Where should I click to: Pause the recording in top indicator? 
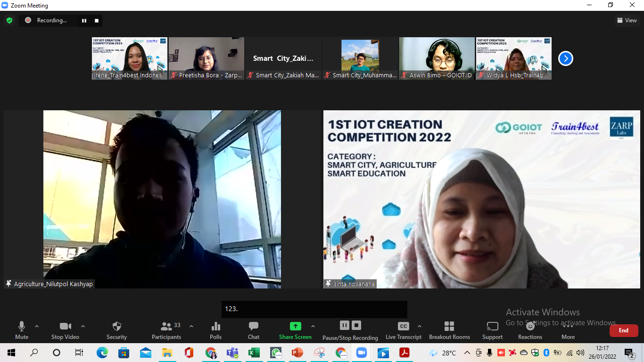click(x=84, y=21)
